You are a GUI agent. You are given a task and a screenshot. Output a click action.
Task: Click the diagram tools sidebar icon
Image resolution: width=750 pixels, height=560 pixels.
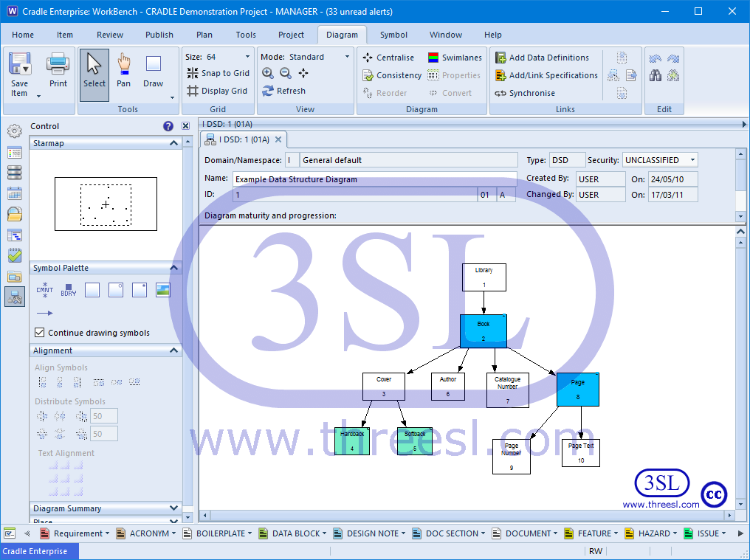(15, 297)
